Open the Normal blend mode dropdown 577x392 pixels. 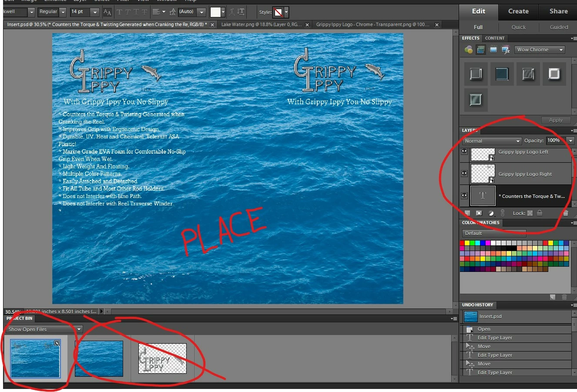[x=492, y=141]
